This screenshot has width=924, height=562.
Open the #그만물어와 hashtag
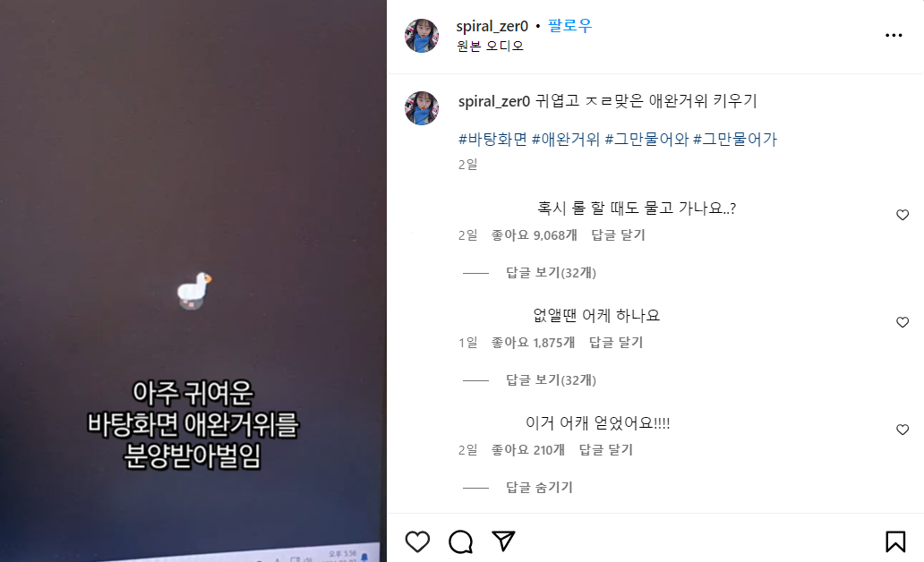pyautogui.click(x=647, y=140)
